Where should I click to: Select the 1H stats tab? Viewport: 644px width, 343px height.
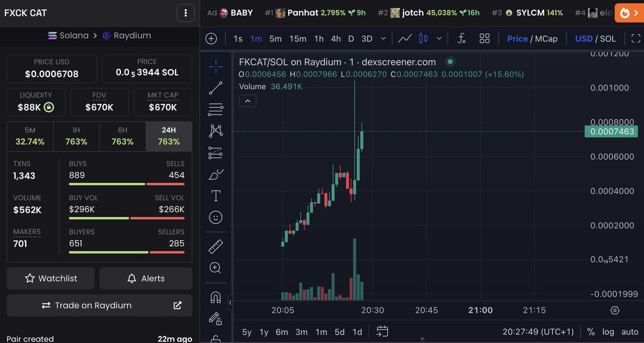[76, 137]
